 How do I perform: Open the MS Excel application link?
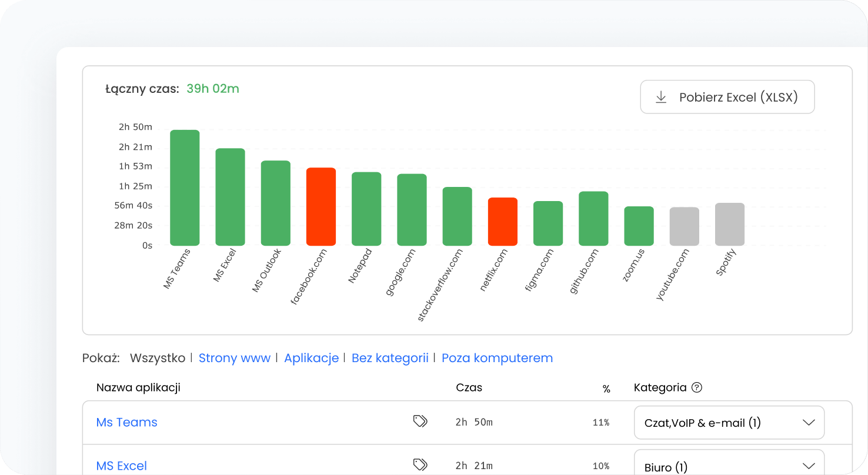coord(121,466)
